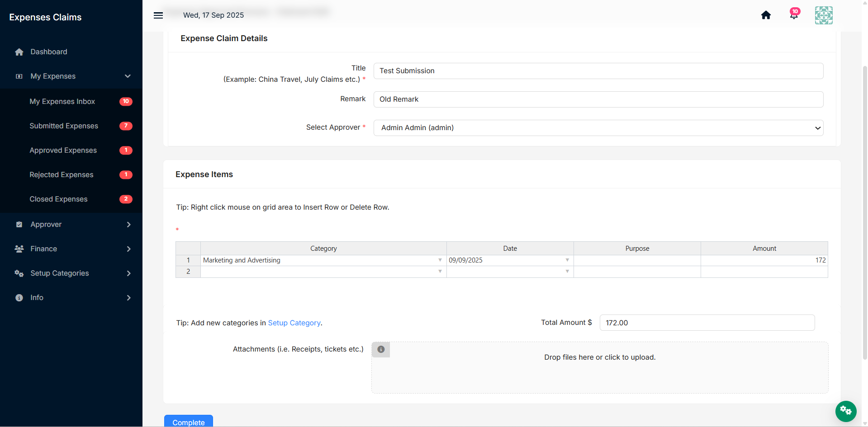Image resolution: width=868 pixels, height=427 pixels.
Task: Open row 1 Category dropdown arrow
Action: tap(440, 260)
